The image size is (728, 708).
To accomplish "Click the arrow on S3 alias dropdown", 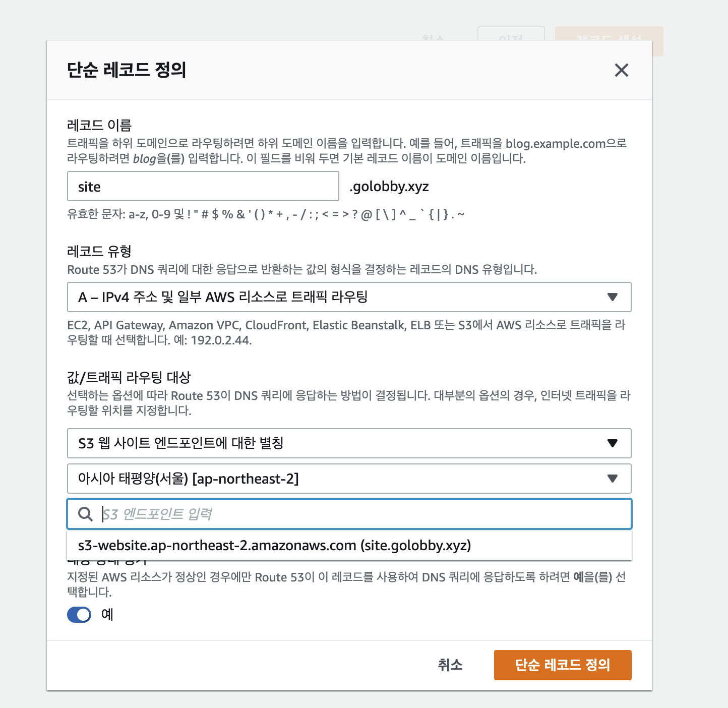I will [613, 443].
